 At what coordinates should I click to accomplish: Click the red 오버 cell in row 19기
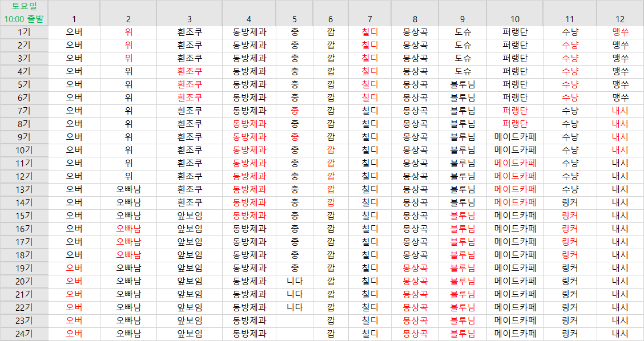[74, 268]
